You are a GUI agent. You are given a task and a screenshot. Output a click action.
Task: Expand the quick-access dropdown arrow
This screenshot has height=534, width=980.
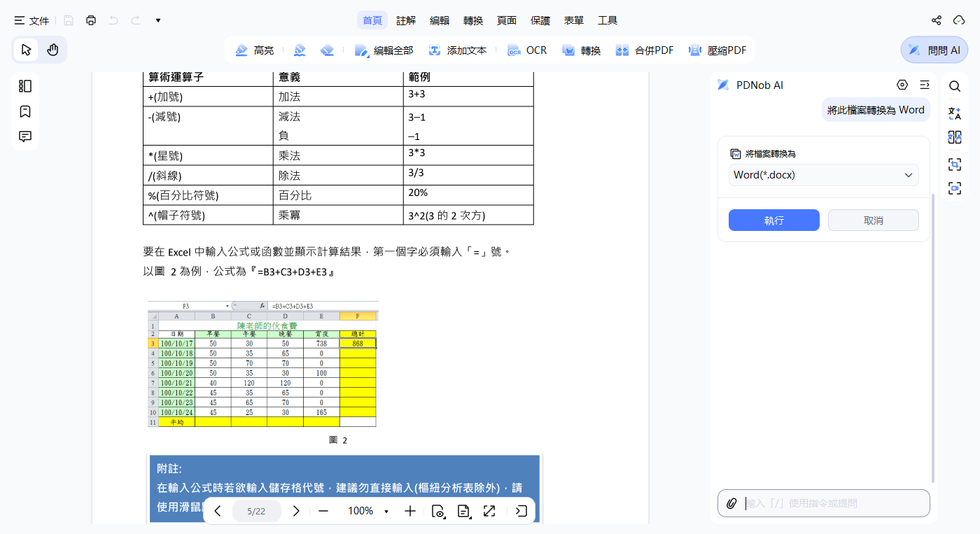[158, 20]
